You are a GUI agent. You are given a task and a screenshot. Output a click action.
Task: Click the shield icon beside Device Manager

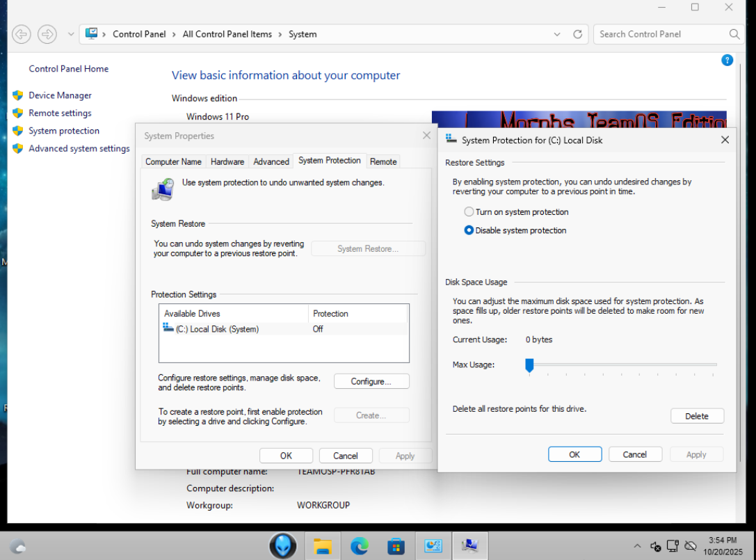point(18,95)
